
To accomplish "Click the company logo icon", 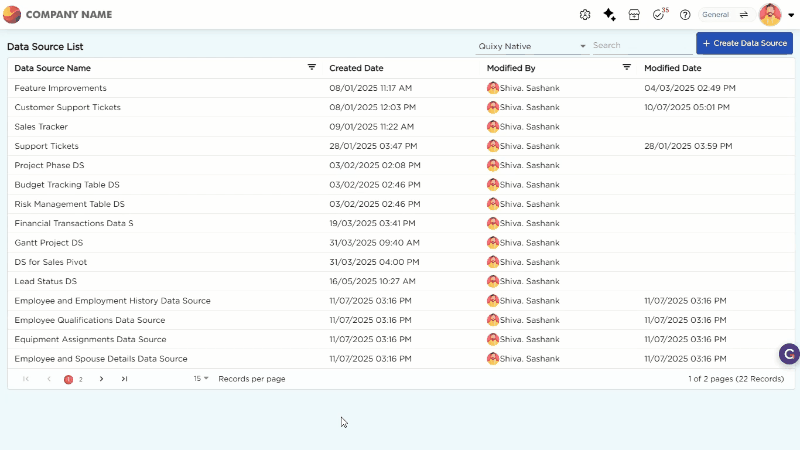I will (12, 15).
